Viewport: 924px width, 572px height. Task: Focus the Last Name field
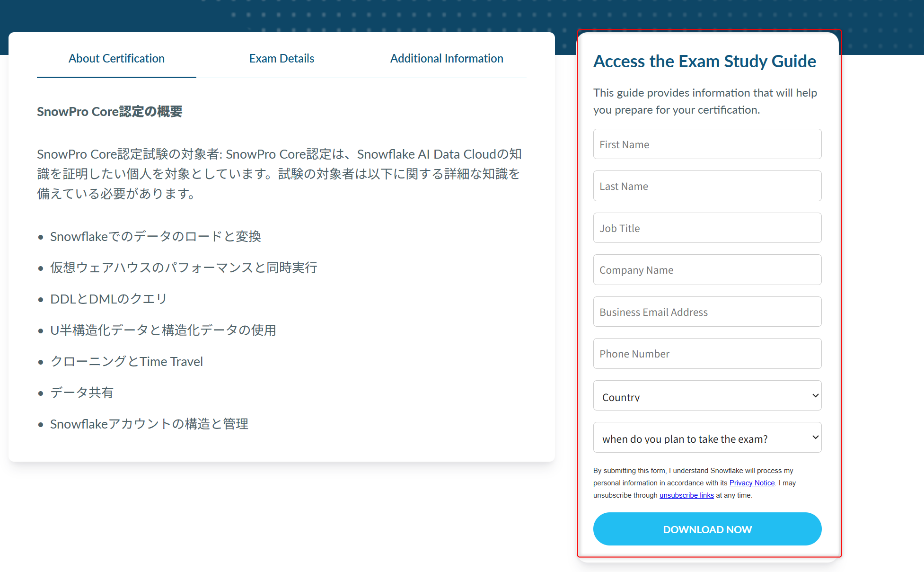707,186
